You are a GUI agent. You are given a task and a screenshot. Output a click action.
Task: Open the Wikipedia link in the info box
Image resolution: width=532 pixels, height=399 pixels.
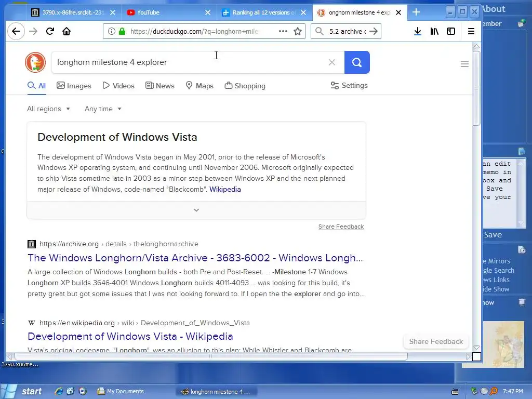225,189
